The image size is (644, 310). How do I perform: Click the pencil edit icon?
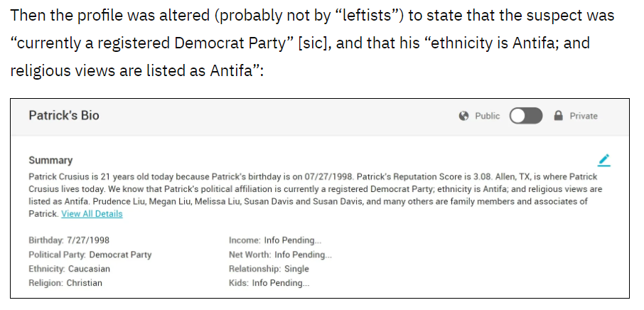click(x=604, y=160)
